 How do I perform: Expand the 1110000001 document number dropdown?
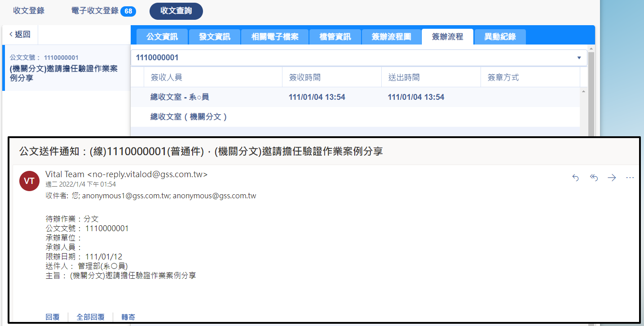click(579, 58)
